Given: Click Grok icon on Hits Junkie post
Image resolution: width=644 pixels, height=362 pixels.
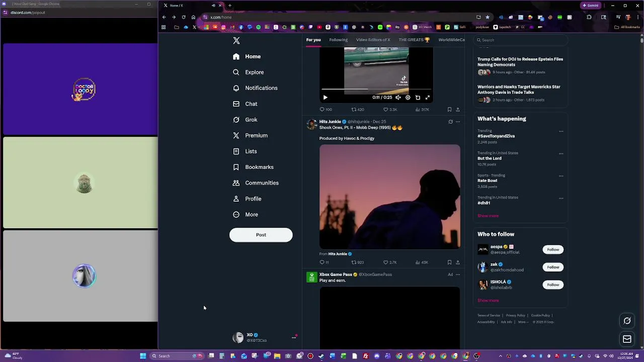Looking at the screenshot, I should pos(450,122).
